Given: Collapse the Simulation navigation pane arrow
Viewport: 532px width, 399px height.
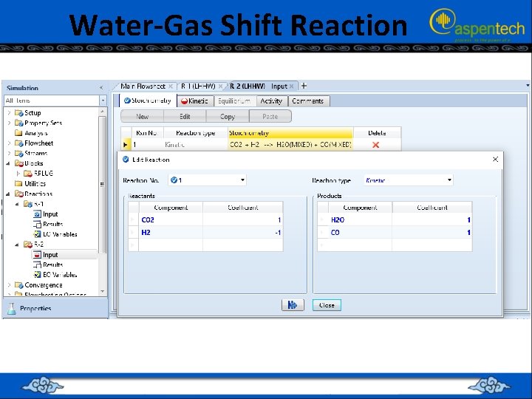Looking at the screenshot, I should point(101,88).
